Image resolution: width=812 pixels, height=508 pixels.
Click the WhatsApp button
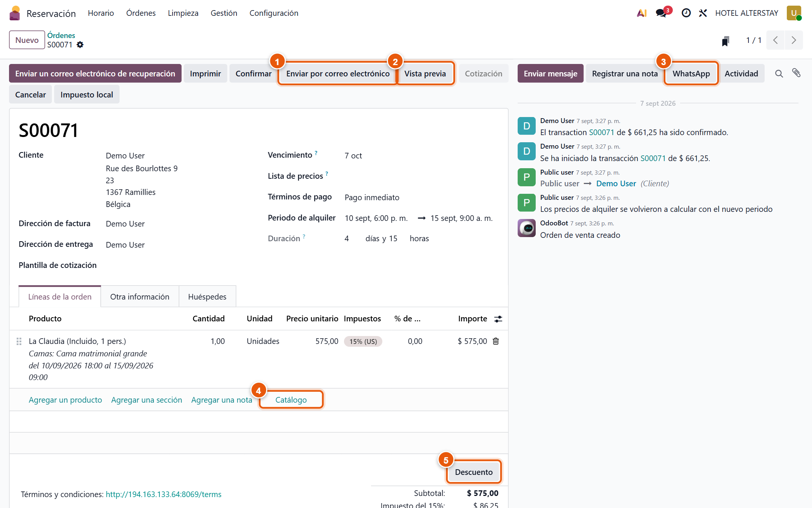pos(691,73)
